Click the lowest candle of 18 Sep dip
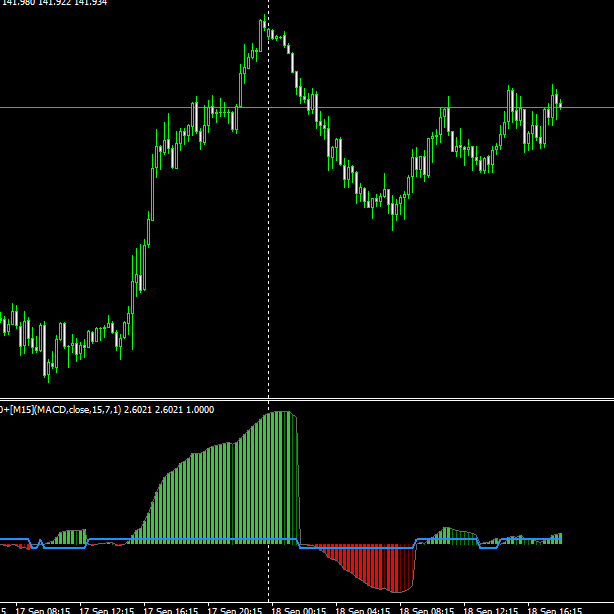 click(394, 213)
